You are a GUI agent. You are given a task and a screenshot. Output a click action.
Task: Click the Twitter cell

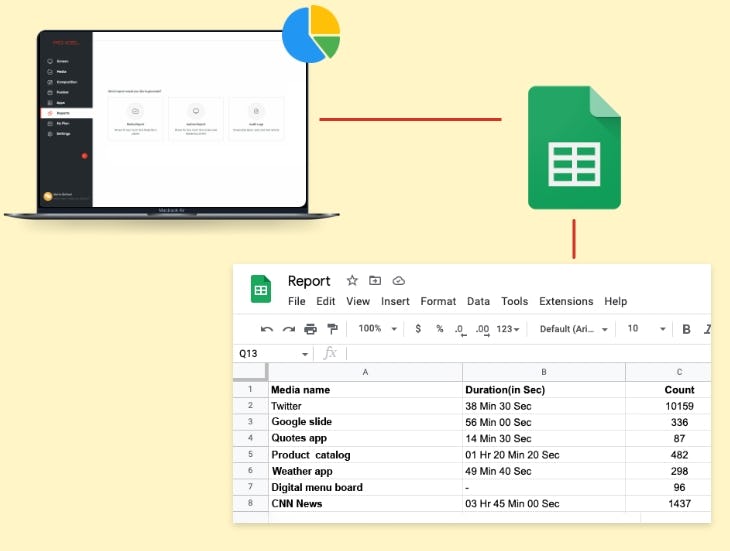tap(365, 406)
